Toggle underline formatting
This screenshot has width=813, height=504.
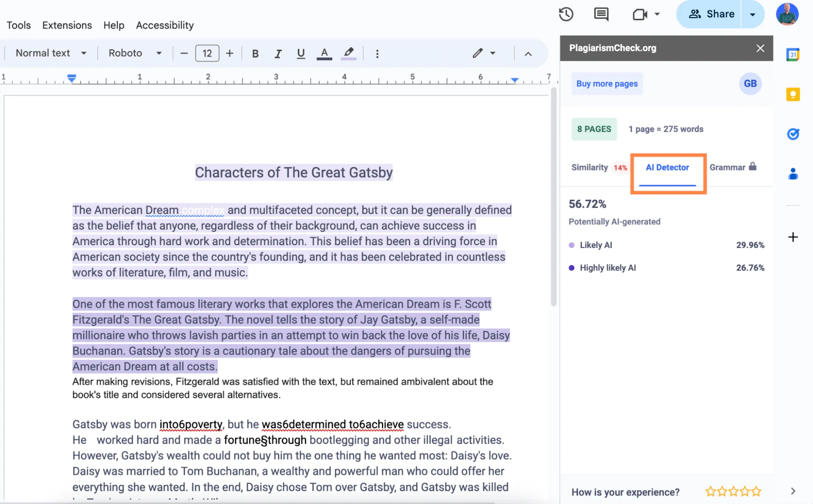(301, 53)
